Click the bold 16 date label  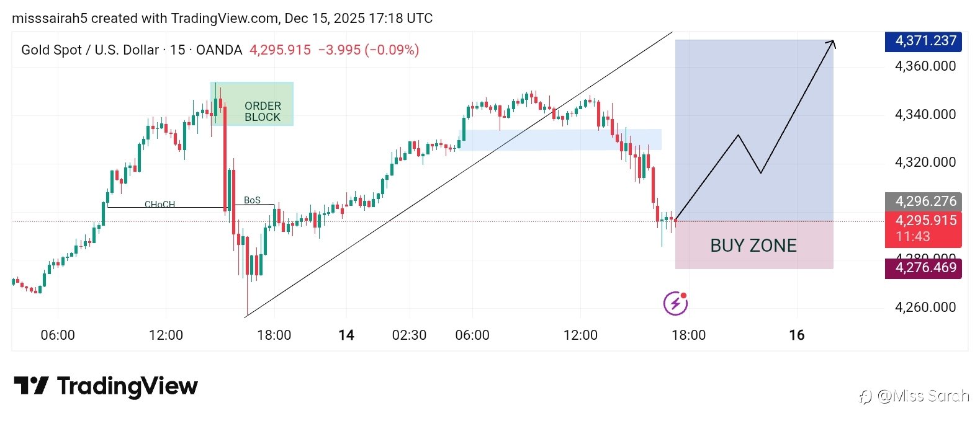click(x=796, y=335)
